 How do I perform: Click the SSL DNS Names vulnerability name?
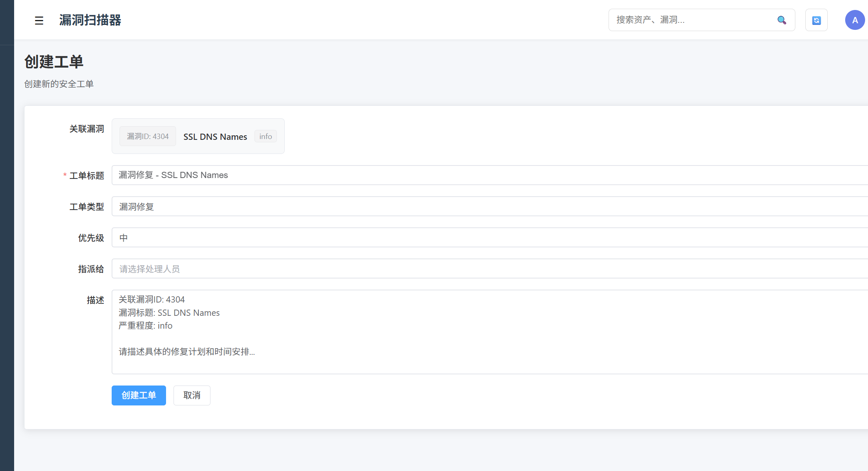point(215,137)
